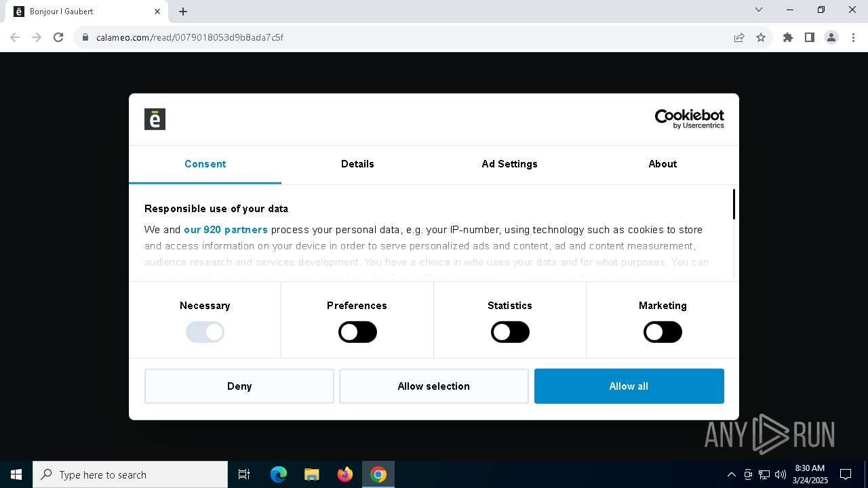
Task: Enable the Statistics cookies switch
Action: point(510,332)
